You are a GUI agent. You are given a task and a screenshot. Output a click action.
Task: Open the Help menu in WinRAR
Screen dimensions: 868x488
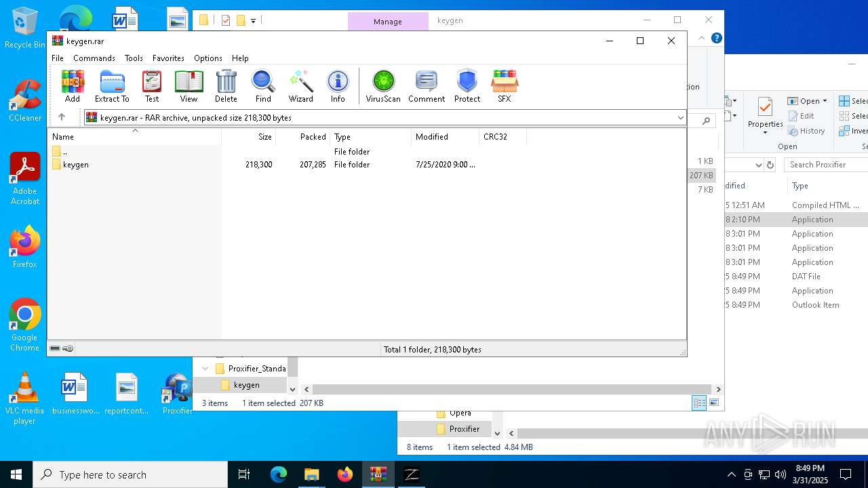240,58
